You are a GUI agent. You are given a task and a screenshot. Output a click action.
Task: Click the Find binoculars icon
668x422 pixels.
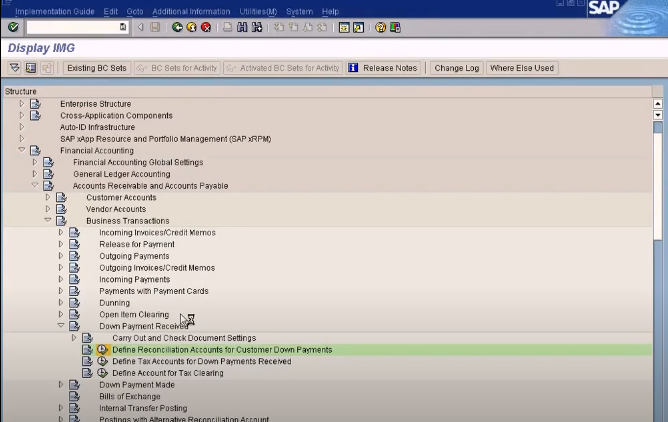[x=242, y=27]
